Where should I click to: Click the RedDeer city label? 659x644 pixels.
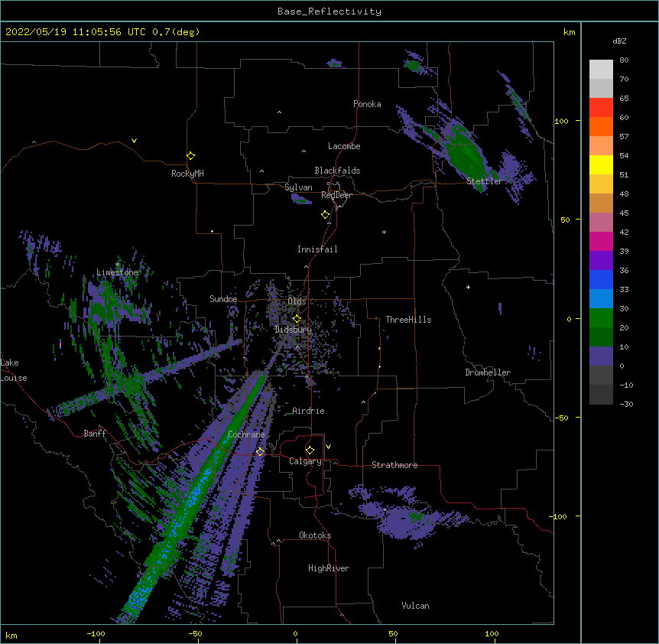[336, 195]
